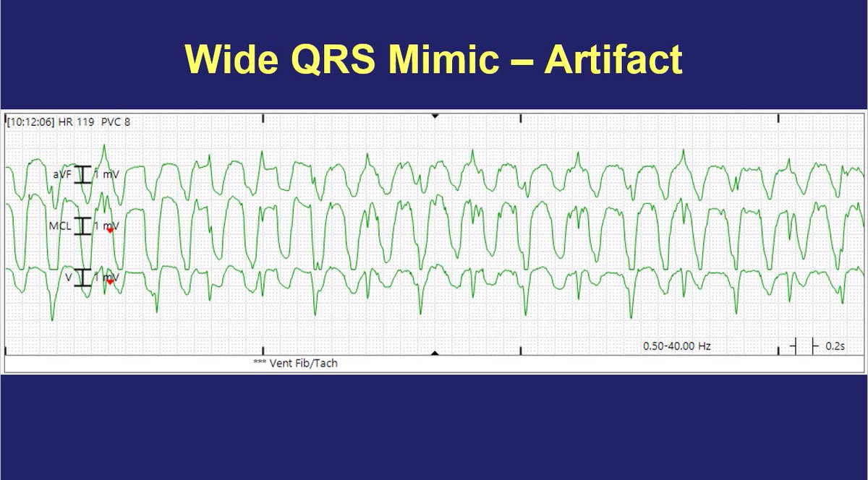Click the black triangle marker below the strip
This screenshot has width=868, height=480.
point(434,352)
